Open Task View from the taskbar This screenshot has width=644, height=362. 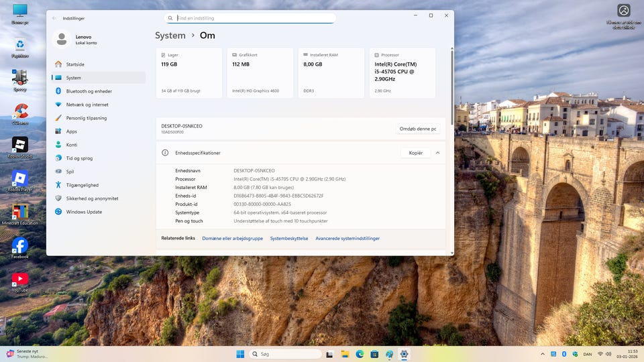click(329, 354)
